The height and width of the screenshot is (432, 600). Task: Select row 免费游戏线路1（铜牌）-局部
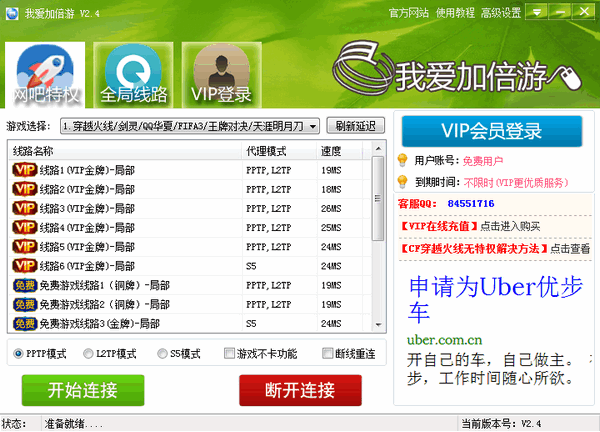pos(190,285)
